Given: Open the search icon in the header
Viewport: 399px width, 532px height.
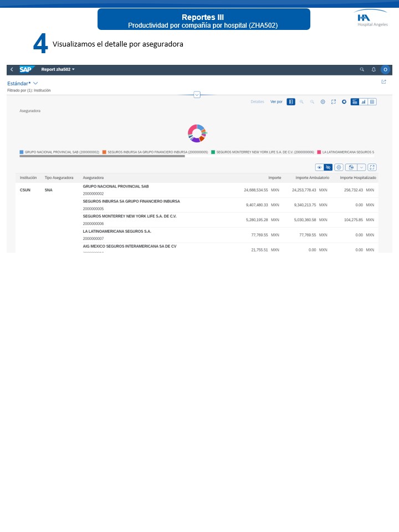Looking at the screenshot, I should 362,69.
